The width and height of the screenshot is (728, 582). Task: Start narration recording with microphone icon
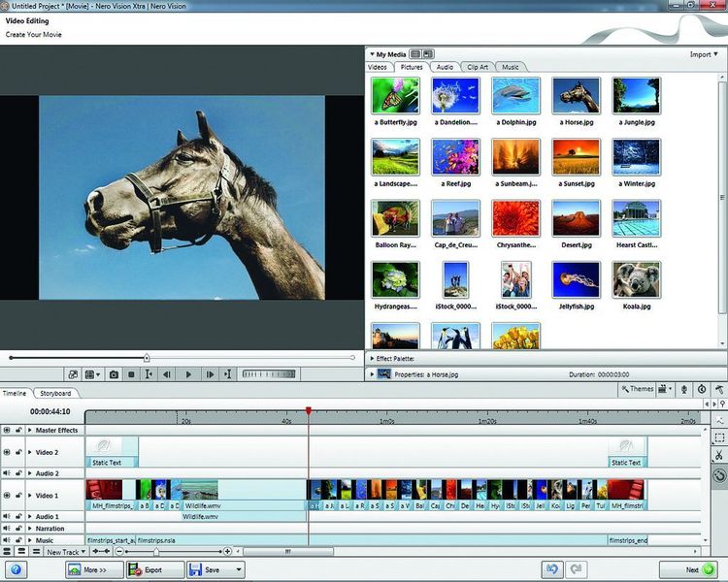[684, 389]
